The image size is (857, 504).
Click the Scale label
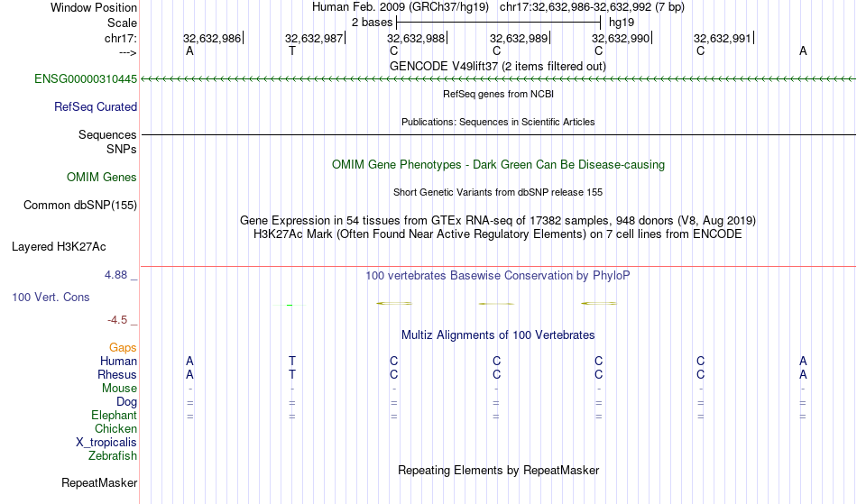pyautogui.click(x=122, y=23)
